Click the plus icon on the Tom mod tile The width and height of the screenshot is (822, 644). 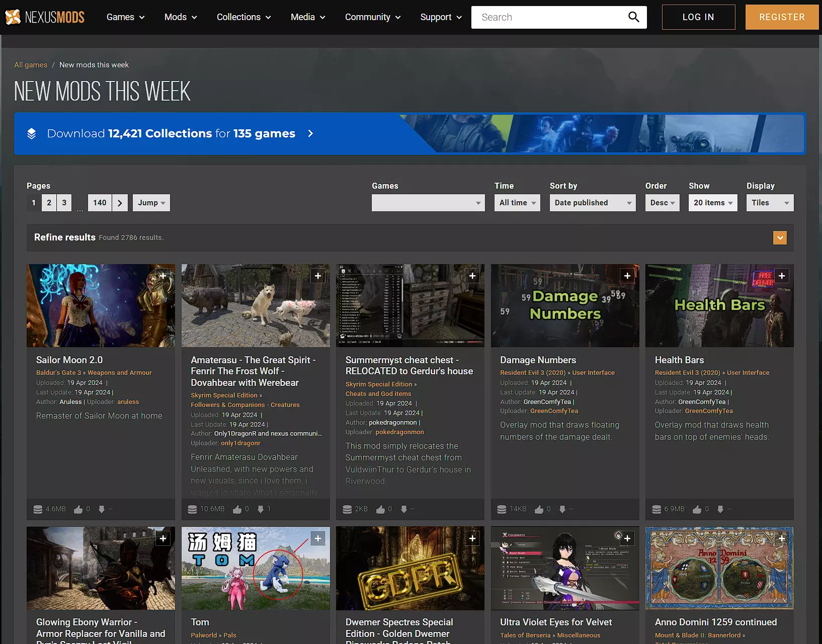tap(317, 538)
